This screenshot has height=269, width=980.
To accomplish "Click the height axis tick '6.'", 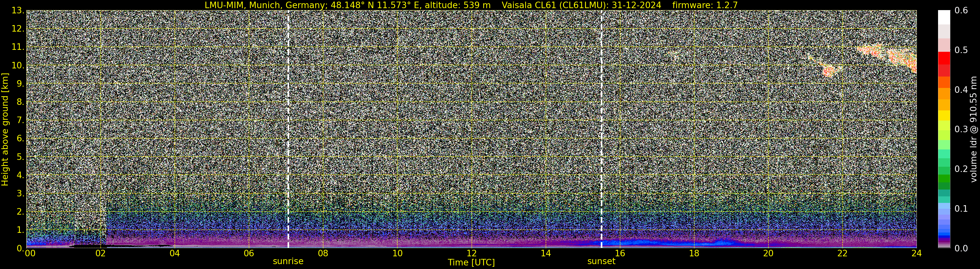I will 20,139.
